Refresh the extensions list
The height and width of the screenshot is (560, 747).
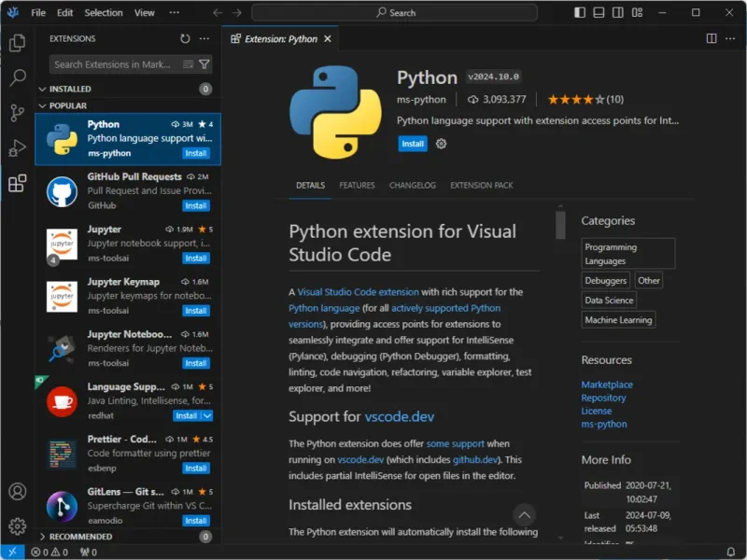185,38
